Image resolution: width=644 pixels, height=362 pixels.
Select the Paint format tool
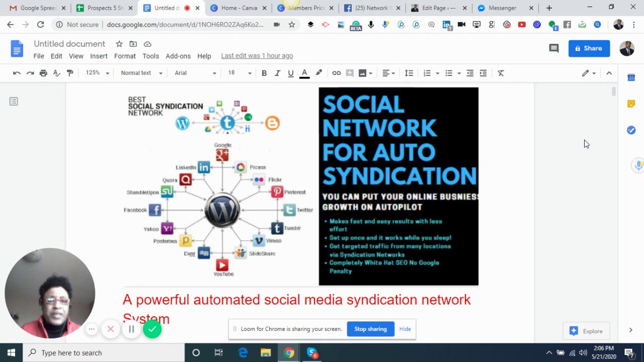[70, 73]
